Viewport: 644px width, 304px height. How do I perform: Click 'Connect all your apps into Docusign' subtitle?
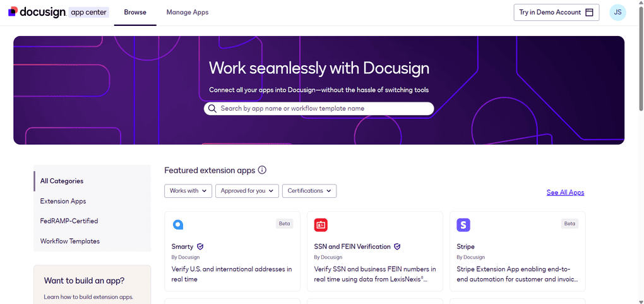pyautogui.click(x=319, y=90)
